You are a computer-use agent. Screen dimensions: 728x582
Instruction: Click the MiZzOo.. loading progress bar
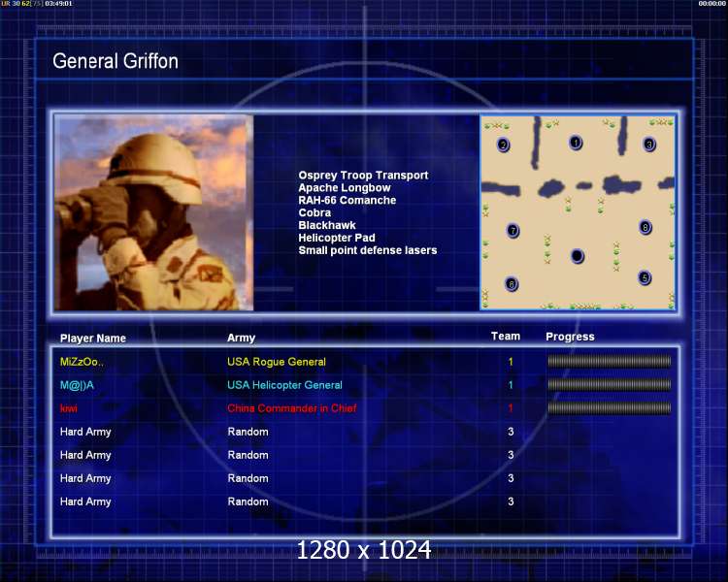pos(610,361)
